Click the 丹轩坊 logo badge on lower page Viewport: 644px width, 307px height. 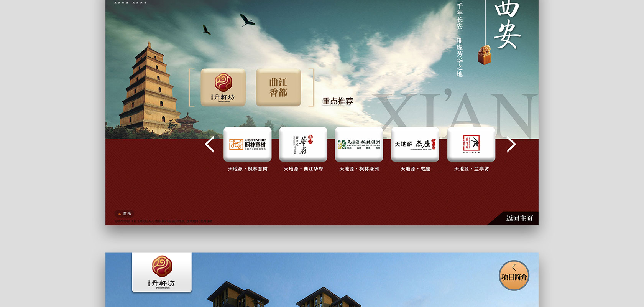coord(162,272)
